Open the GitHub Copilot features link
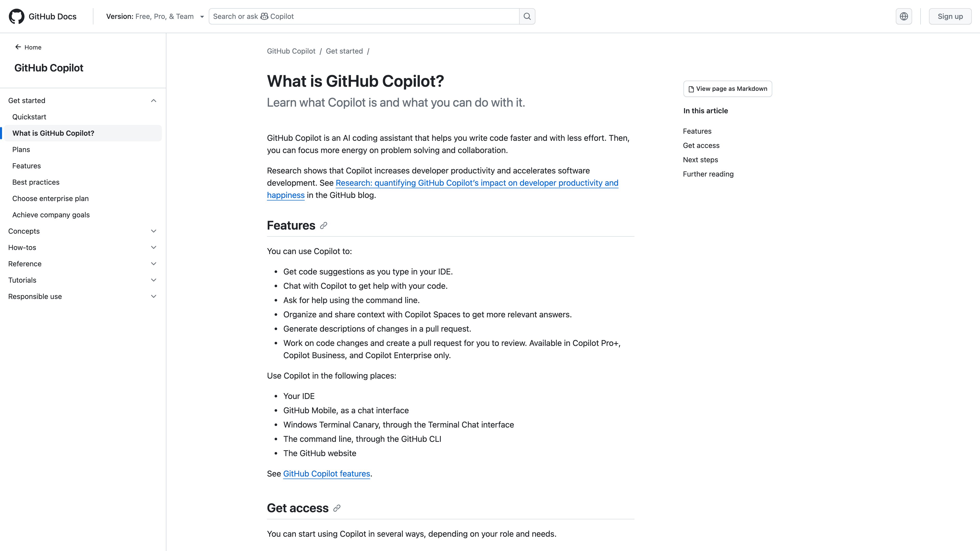980x551 pixels. pos(326,474)
